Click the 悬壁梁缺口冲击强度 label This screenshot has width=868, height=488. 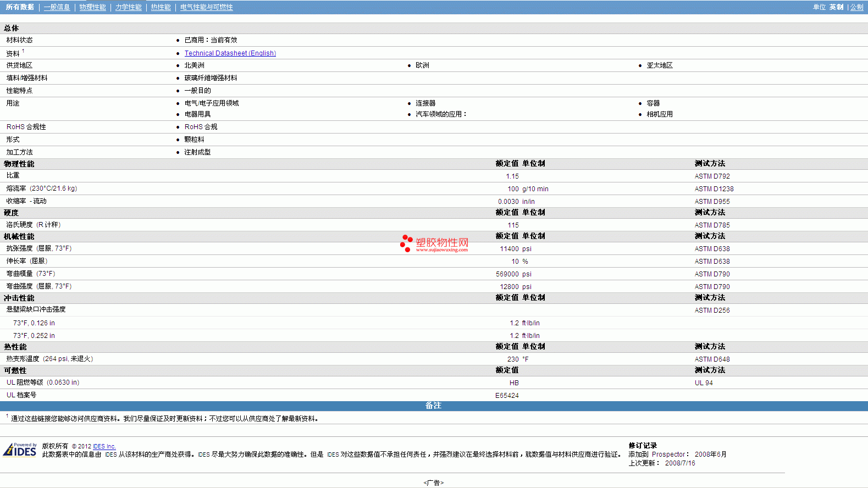pos(36,309)
